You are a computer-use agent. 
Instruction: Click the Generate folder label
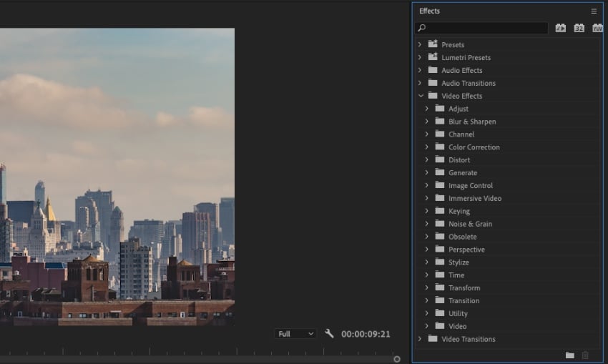coord(463,173)
